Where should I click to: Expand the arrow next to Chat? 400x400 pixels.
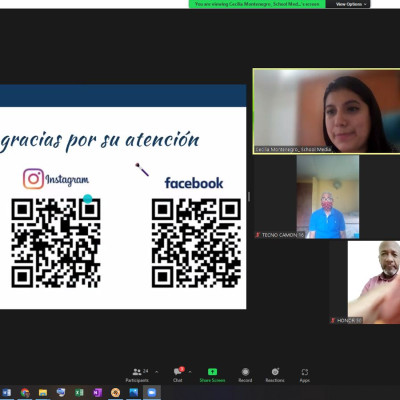(190, 372)
